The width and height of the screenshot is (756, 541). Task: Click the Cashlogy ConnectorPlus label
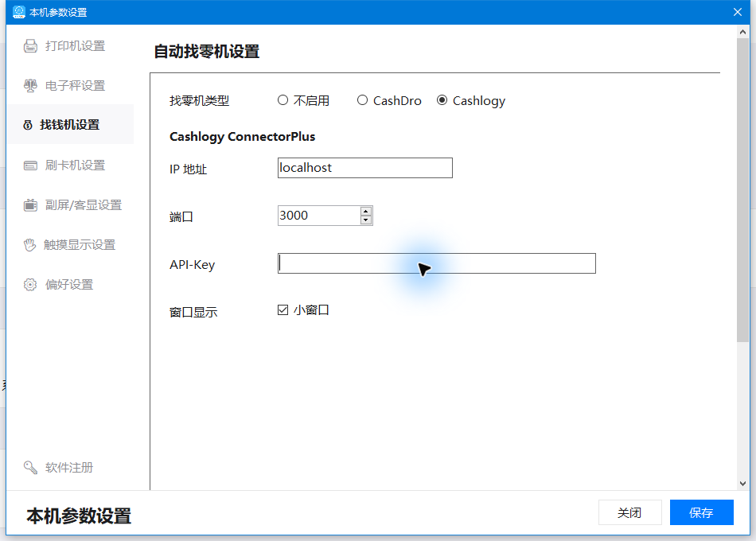242,137
